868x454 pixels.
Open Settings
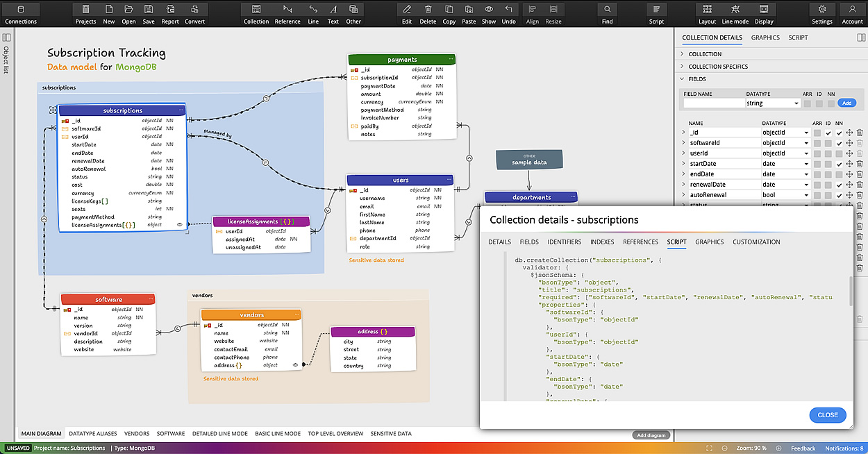822,14
